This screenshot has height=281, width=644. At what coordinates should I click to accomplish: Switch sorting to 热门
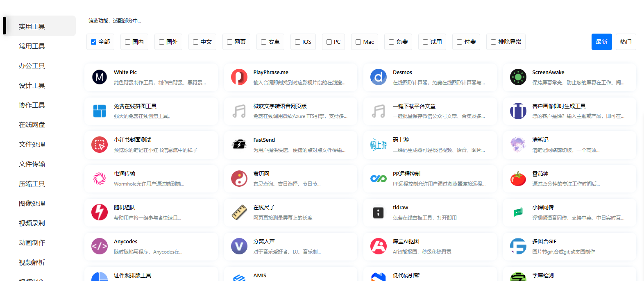coord(626,42)
